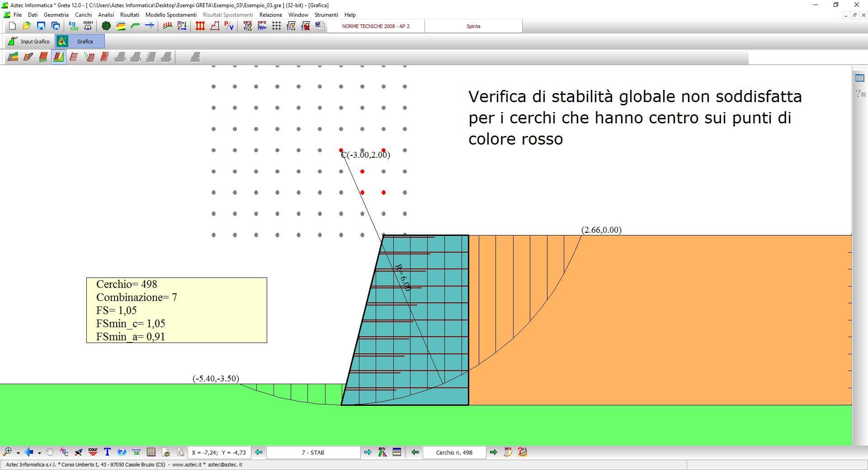Viewport: 868px width, 470px height.
Task: Toggle the Grafica view button
Action: click(80, 42)
